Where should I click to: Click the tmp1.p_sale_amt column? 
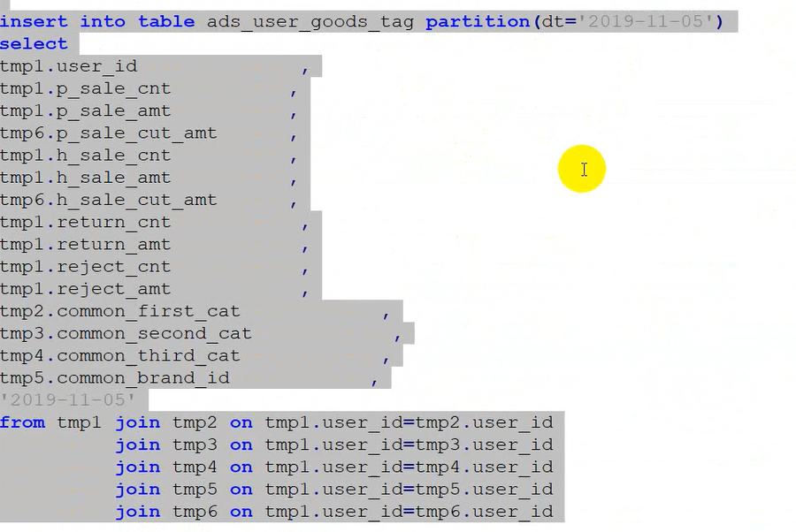(x=85, y=111)
